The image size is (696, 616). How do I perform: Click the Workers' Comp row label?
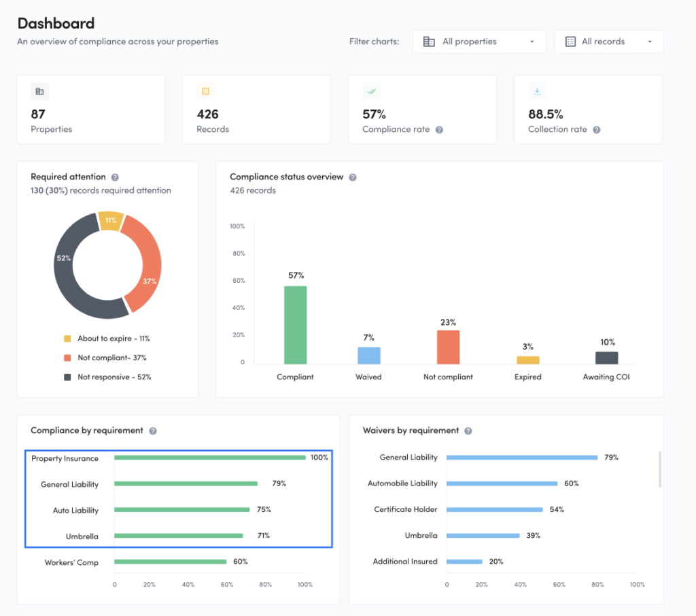point(71,563)
